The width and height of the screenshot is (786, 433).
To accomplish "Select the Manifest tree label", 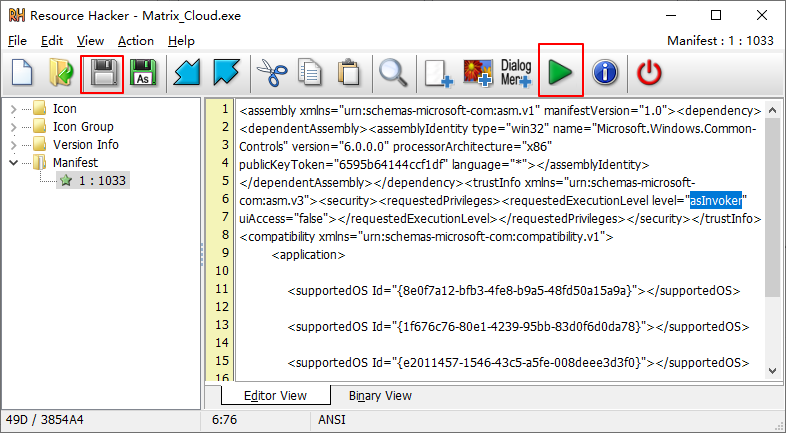I will pyautogui.click(x=76, y=162).
